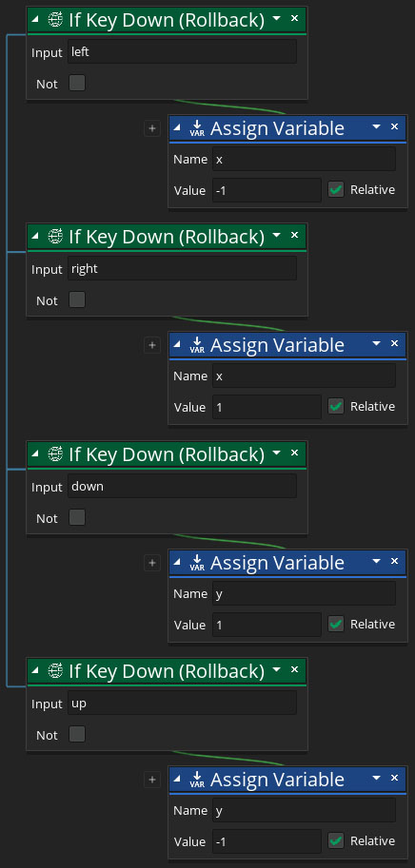Collapse the Assign Variable node under 'right'
Image resolution: width=415 pixels, height=868 pixels.
coord(178,345)
